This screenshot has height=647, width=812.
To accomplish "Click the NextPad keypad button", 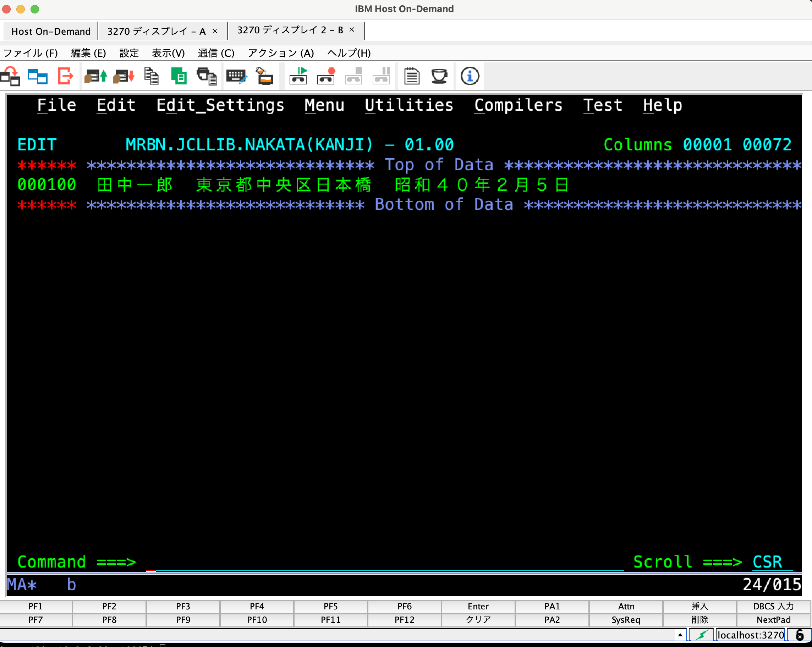I will 774,620.
